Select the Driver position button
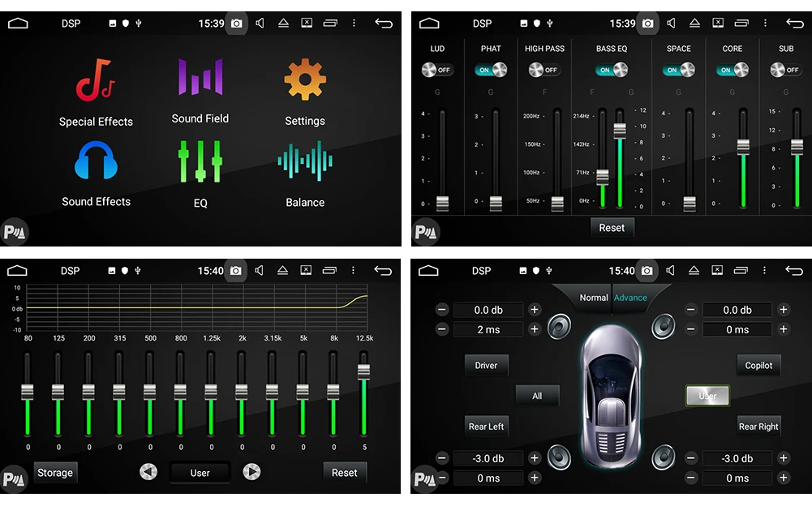Image resolution: width=812 pixels, height=506 pixels. tap(486, 366)
